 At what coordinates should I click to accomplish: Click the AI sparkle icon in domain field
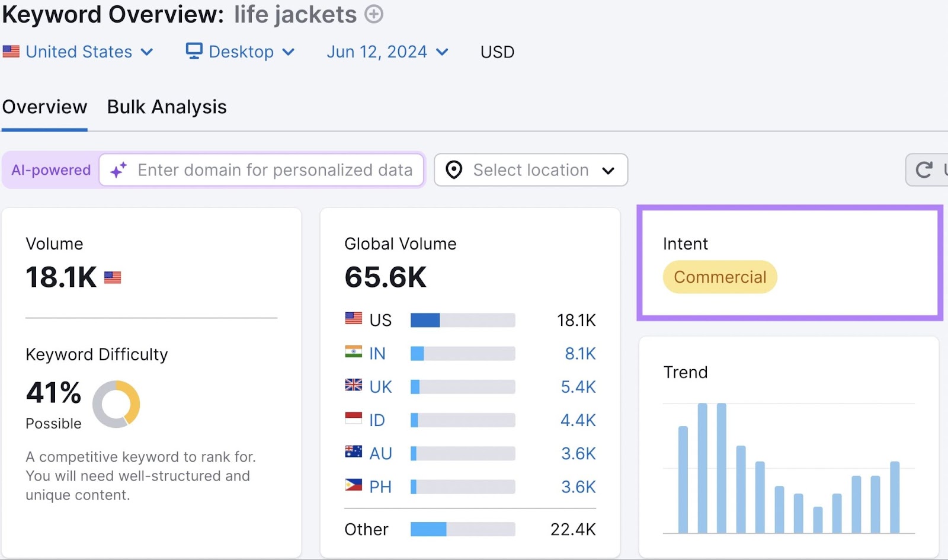click(x=118, y=170)
